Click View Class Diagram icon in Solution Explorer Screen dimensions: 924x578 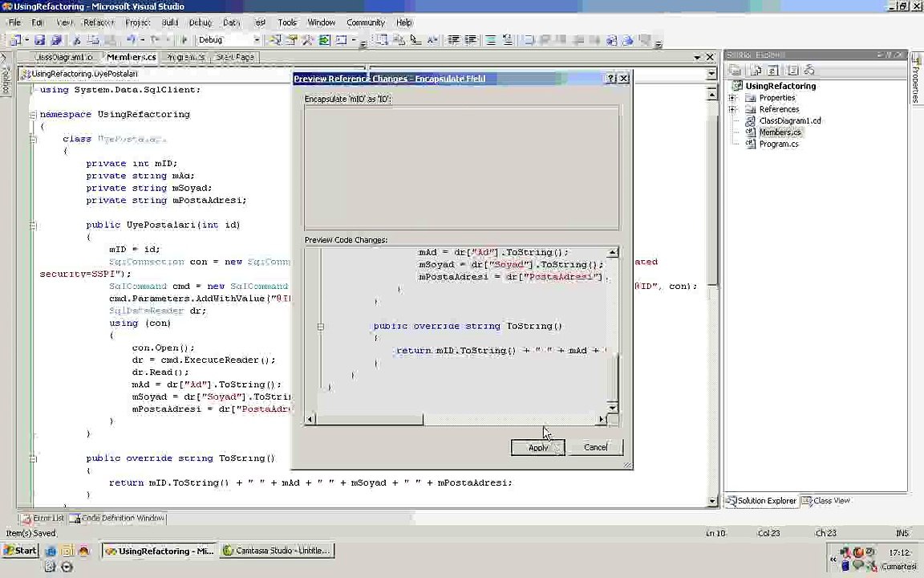[809, 70]
